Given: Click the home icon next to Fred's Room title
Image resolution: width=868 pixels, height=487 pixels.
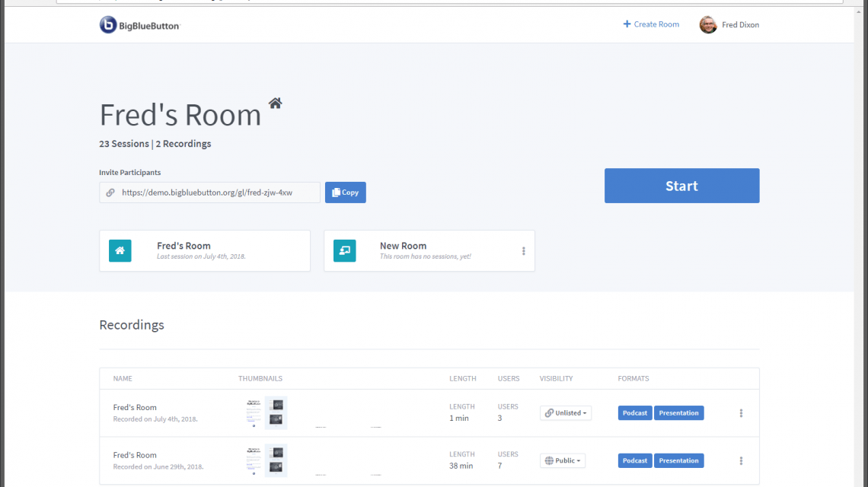Looking at the screenshot, I should coord(275,103).
